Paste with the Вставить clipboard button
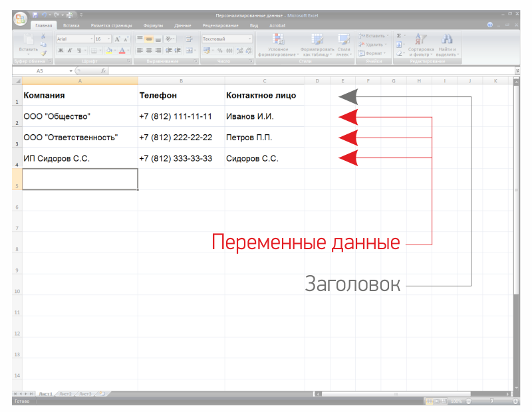This screenshot has height=412, width=532. [29, 43]
